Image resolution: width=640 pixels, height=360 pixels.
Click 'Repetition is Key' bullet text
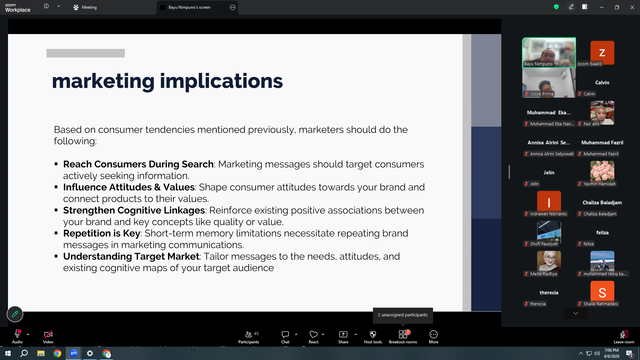tap(101, 233)
